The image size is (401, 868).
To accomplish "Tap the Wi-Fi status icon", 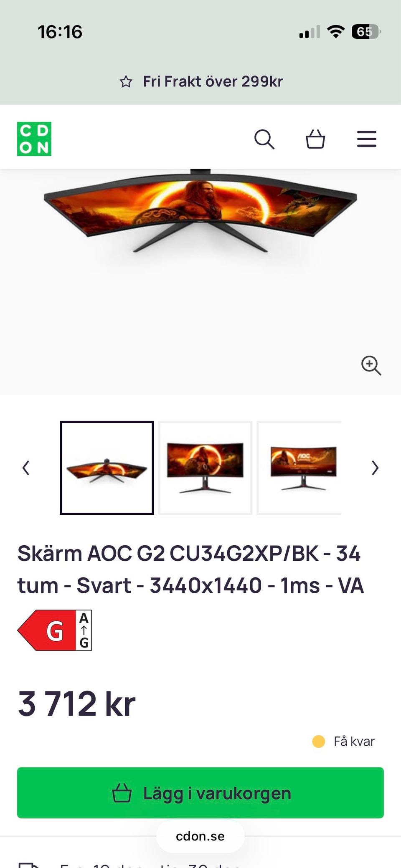I will point(335,32).
